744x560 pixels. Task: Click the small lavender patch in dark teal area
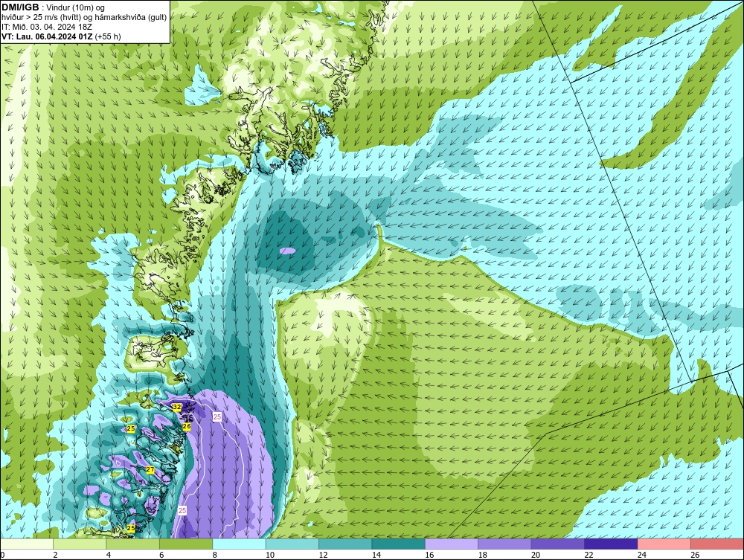pyautogui.click(x=287, y=251)
